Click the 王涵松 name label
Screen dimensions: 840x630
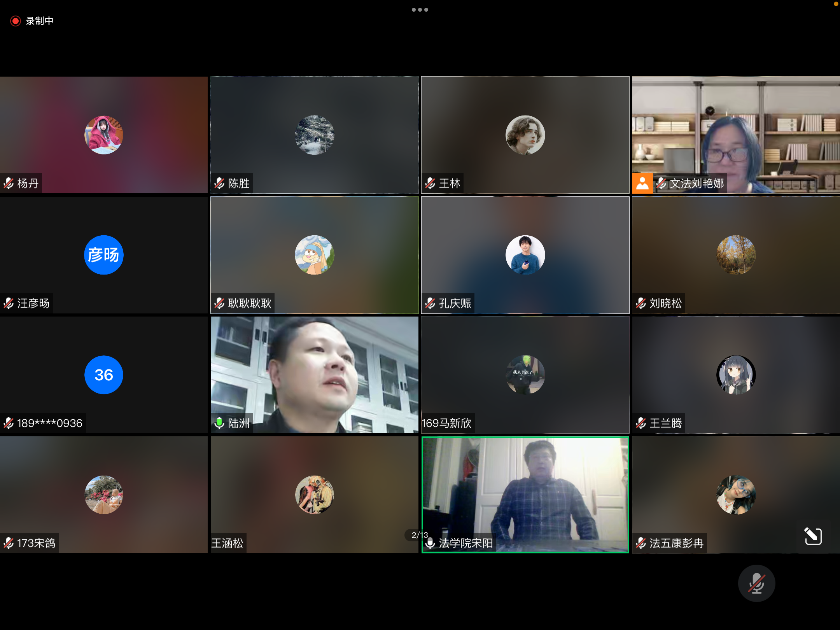click(x=227, y=543)
